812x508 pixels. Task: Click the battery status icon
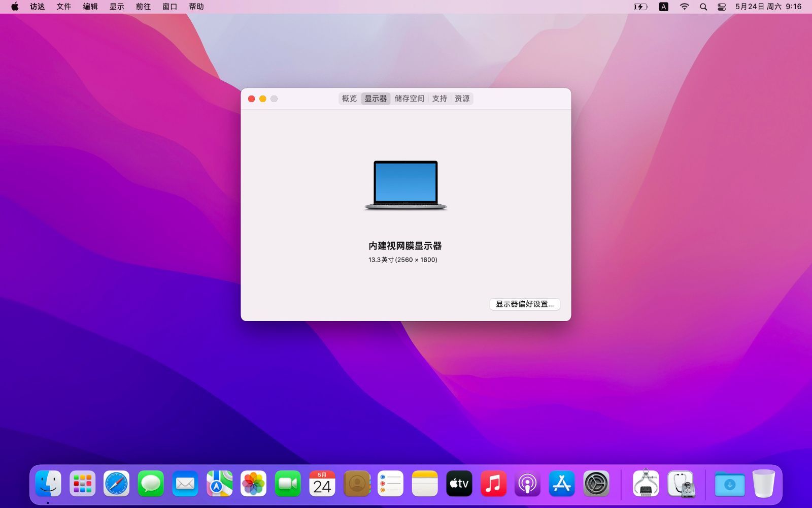tap(641, 7)
